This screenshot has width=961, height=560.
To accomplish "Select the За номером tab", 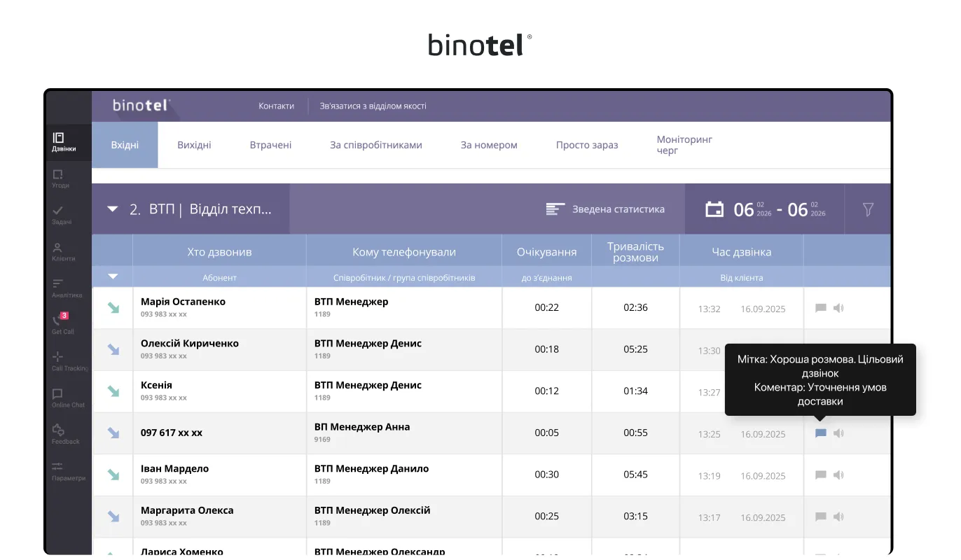I will (x=489, y=145).
